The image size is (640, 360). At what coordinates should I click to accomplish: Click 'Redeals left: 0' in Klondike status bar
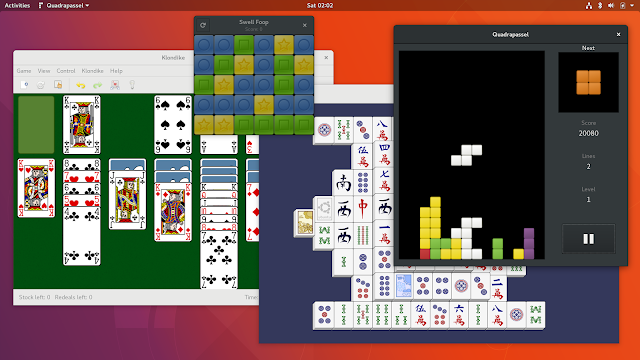point(73,297)
